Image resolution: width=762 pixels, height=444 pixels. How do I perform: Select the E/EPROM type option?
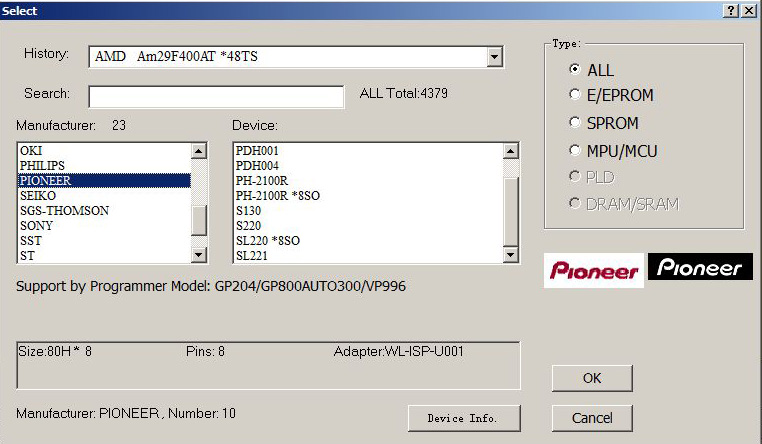click(575, 94)
